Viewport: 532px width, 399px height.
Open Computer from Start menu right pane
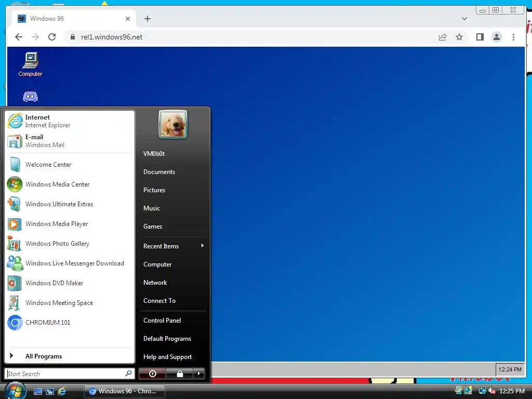click(x=173, y=264)
